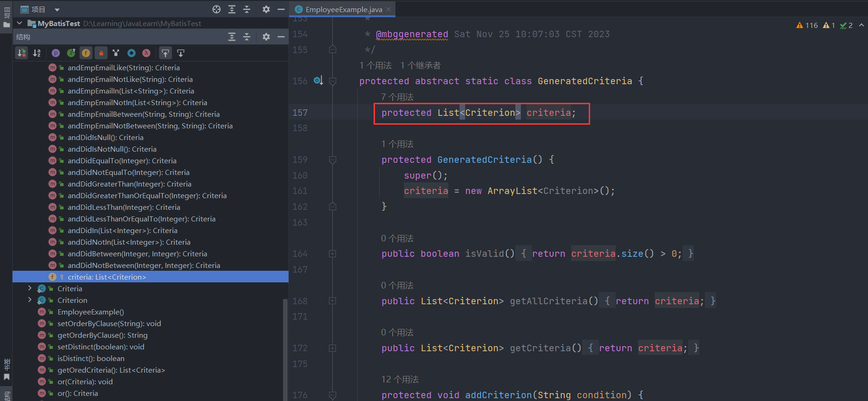Screen dimensions: 868x401
Task: Click the bookmark icon on the left tool stripe
Action: 7,377
